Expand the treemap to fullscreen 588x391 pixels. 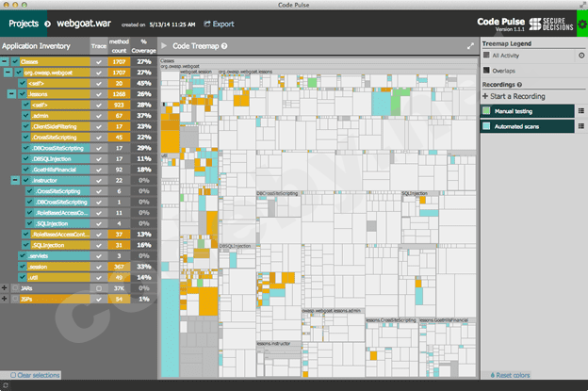pyautogui.click(x=470, y=46)
